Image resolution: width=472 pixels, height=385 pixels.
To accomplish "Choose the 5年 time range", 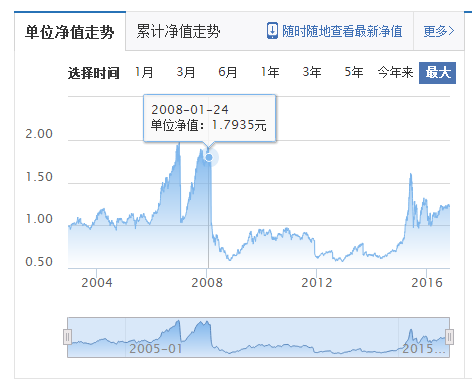I will tap(354, 72).
